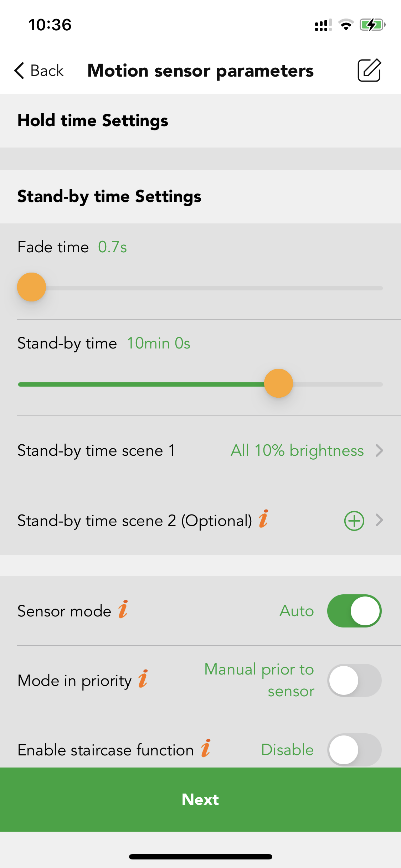Click the Stand-by time slider handle

tap(278, 383)
